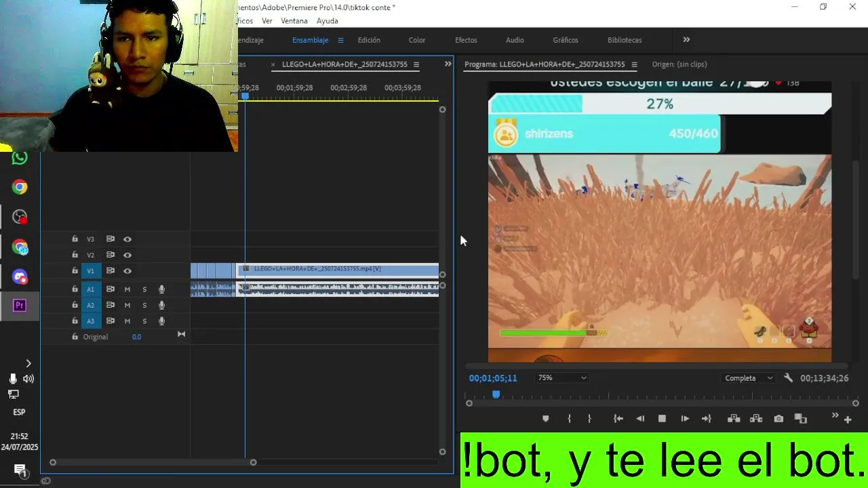868x488 pixels.
Task: Open Comparison View button
Action: [x=801, y=419]
